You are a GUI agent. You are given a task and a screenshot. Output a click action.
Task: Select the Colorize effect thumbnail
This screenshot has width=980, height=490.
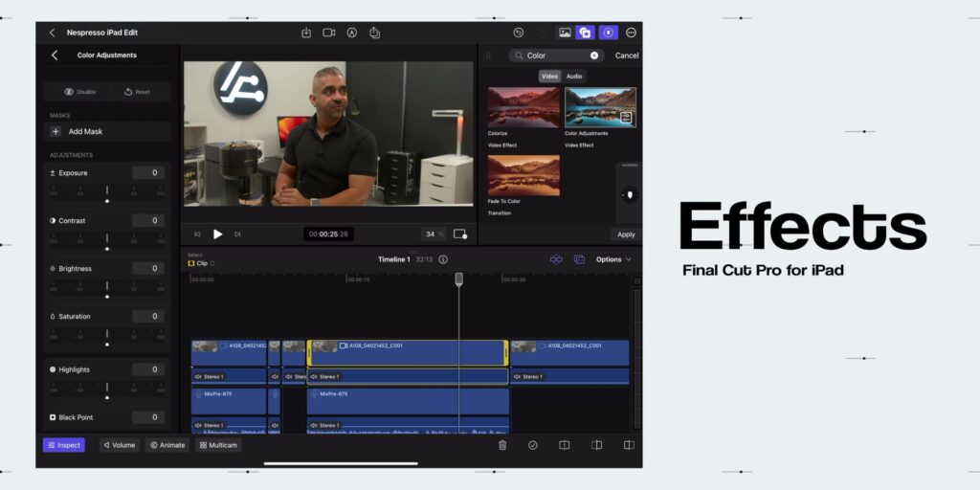tap(523, 107)
